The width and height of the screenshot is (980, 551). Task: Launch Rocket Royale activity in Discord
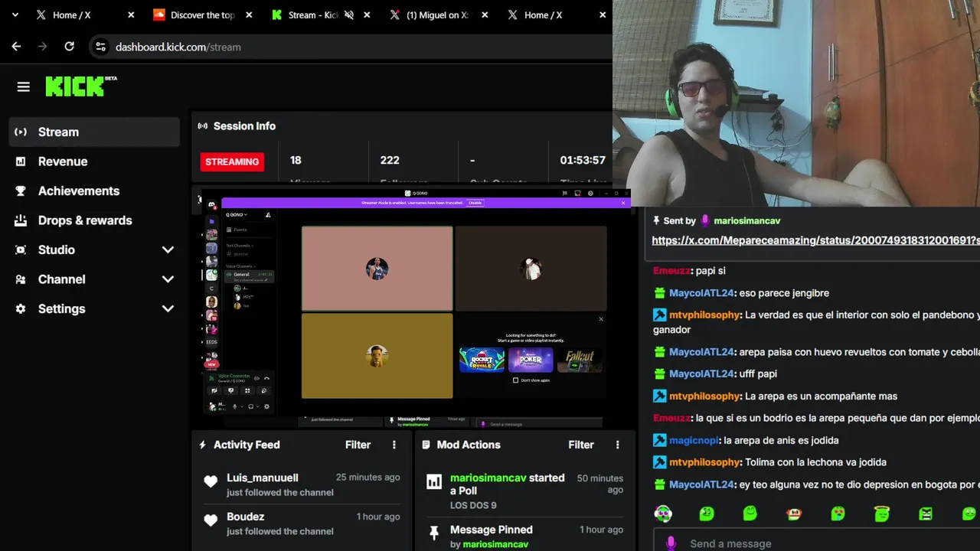(x=482, y=360)
